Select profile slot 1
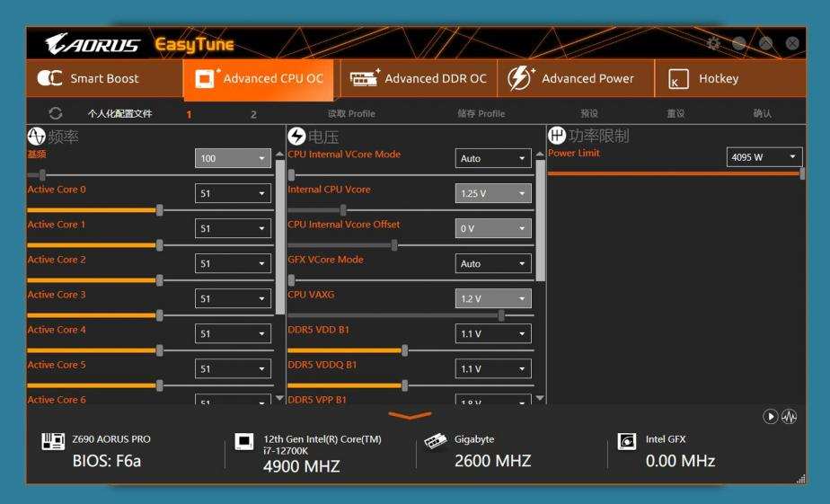 click(189, 114)
